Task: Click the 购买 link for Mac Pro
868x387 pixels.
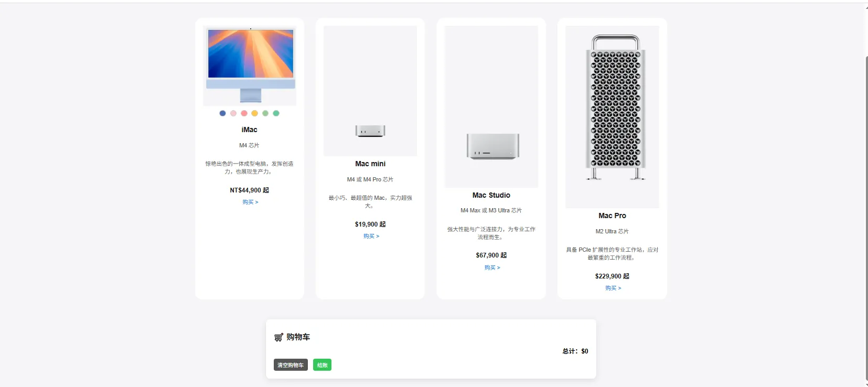Action: pyautogui.click(x=613, y=288)
